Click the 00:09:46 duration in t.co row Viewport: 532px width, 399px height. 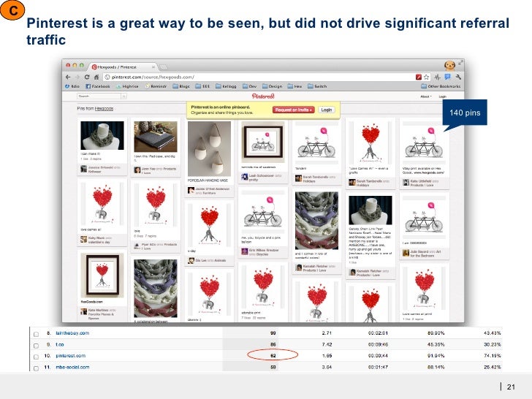pos(378,345)
